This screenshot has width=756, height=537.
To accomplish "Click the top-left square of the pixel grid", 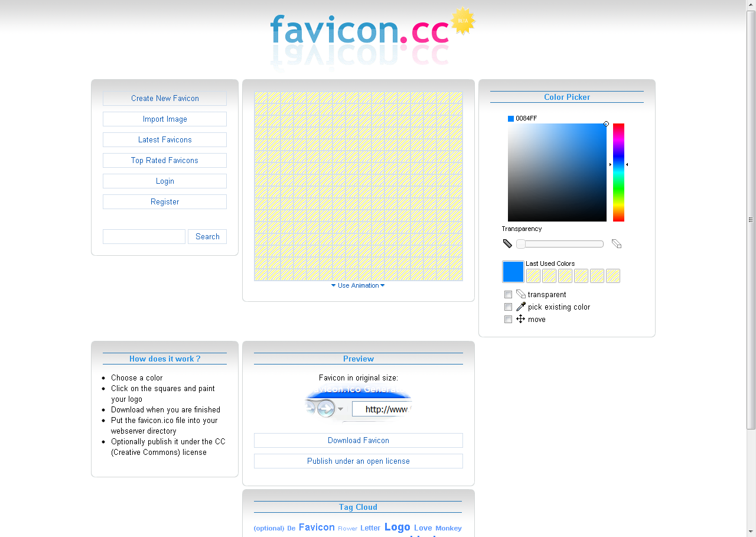I will (261, 97).
